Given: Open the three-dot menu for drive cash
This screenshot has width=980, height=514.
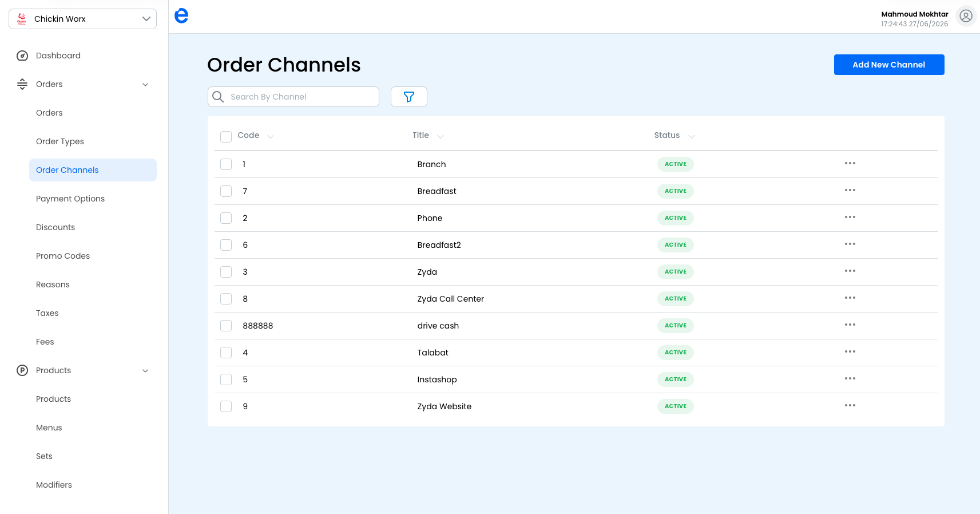Looking at the screenshot, I should 850,325.
